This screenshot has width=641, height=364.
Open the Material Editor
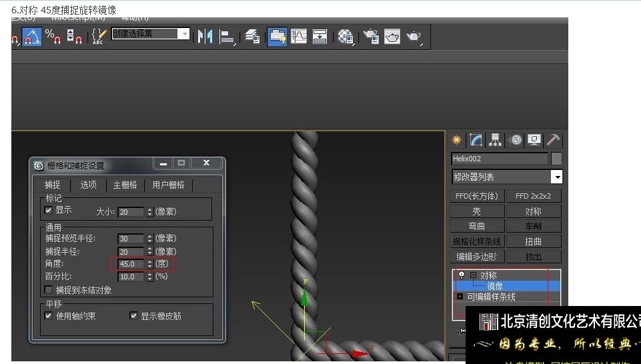(x=345, y=37)
